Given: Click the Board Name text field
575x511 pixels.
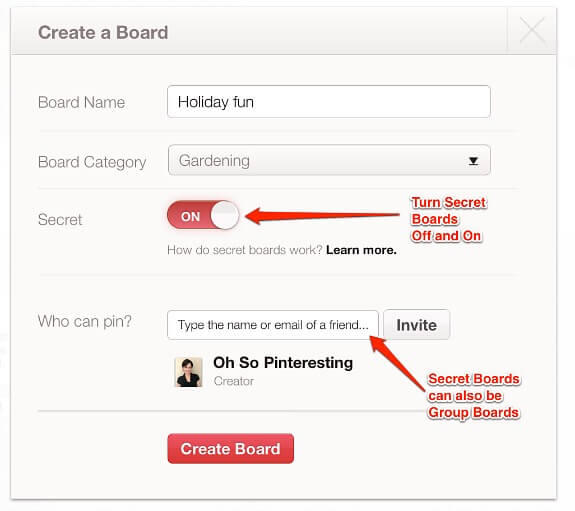Looking at the screenshot, I should (x=329, y=102).
